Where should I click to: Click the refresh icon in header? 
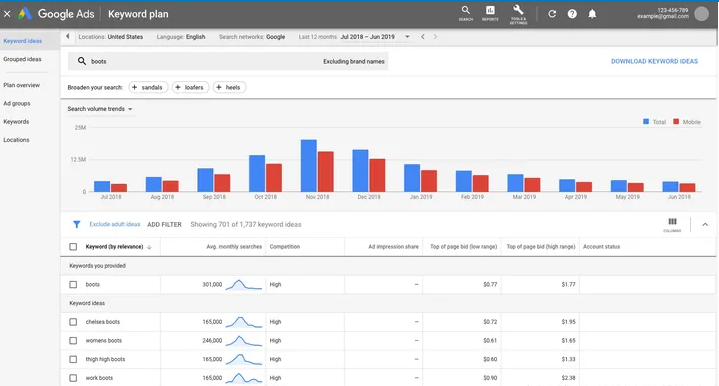552,14
